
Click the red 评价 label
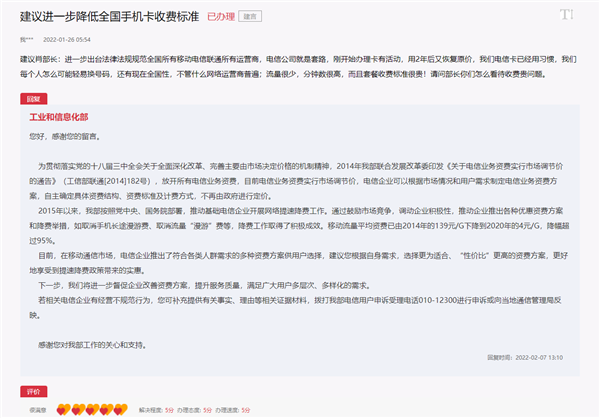pyautogui.click(x=34, y=392)
